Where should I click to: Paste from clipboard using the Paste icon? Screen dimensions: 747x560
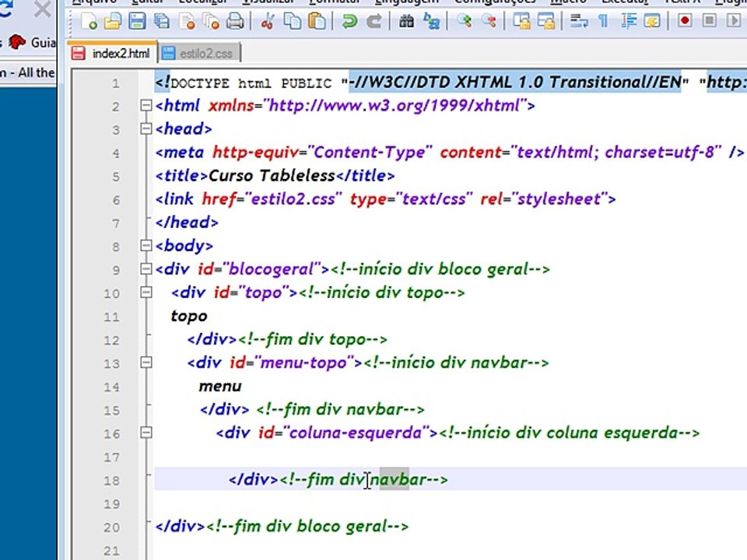point(317,21)
